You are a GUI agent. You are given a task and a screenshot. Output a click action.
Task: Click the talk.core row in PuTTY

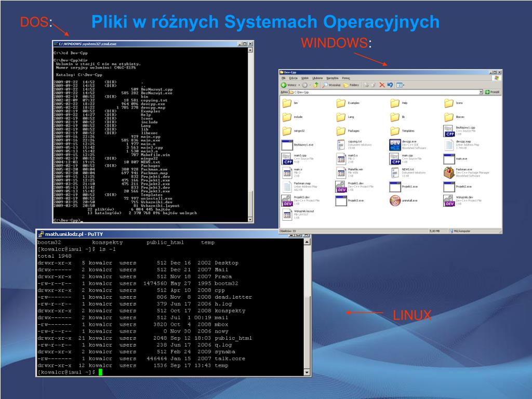coord(141,358)
